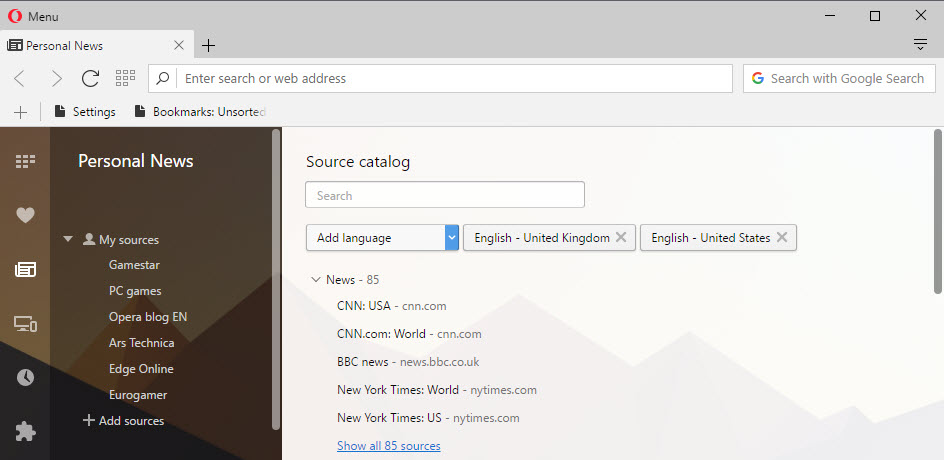Remove English - United Kingdom language
944x460 pixels.
click(x=621, y=237)
